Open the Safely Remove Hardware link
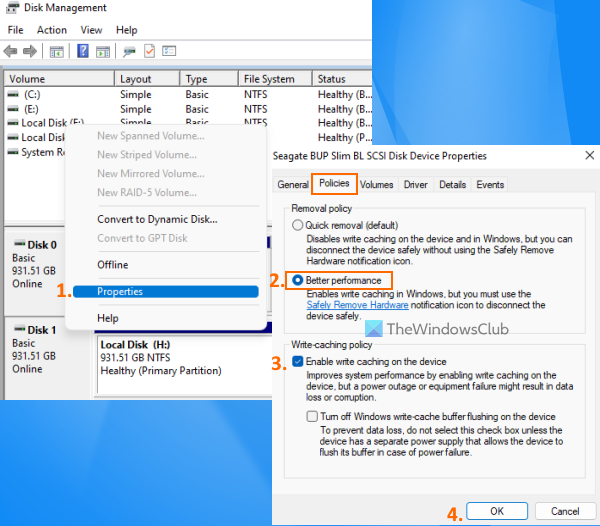 (x=357, y=305)
